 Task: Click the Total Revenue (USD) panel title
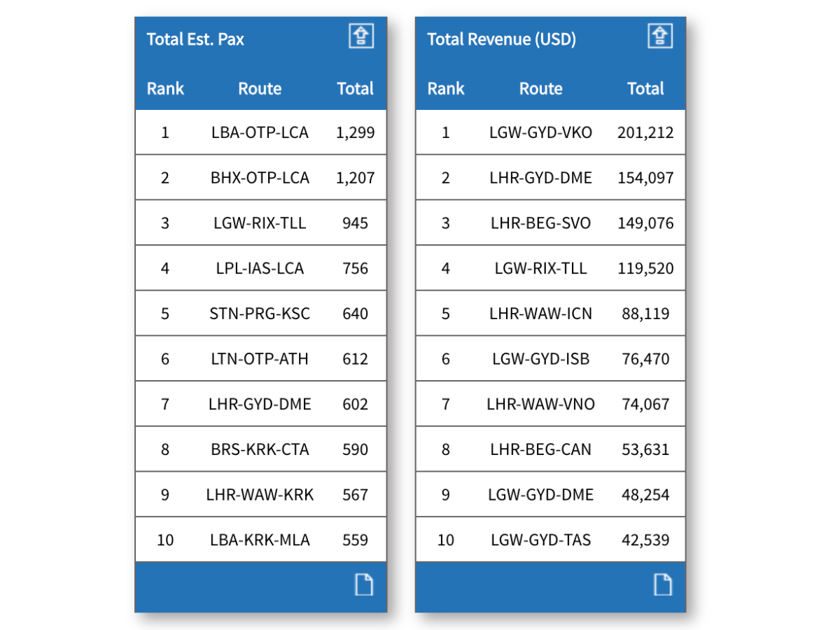pyautogui.click(x=501, y=39)
